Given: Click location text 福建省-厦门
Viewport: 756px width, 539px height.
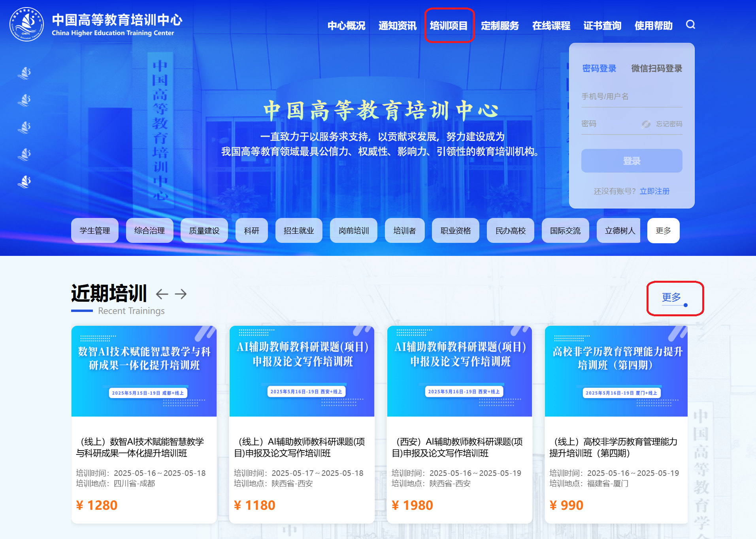Looking at the screenshot, I should pyautogui.click(x=608, y=483).
